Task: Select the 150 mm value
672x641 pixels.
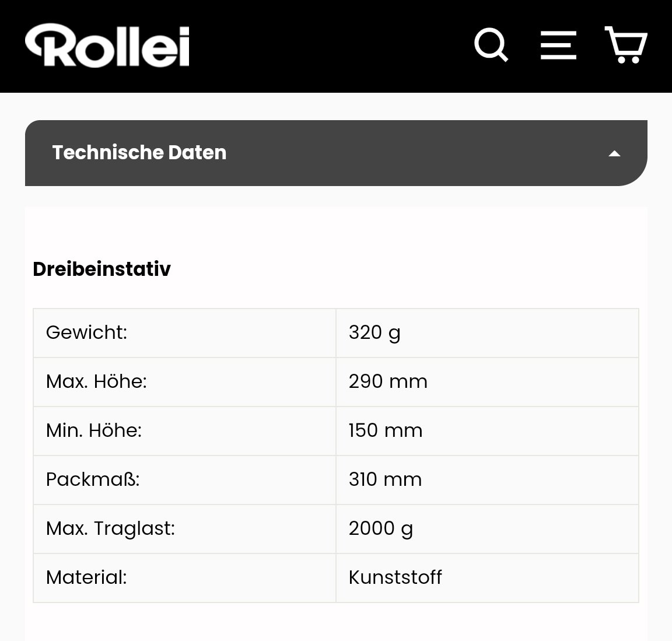Action: coord(386,430)
